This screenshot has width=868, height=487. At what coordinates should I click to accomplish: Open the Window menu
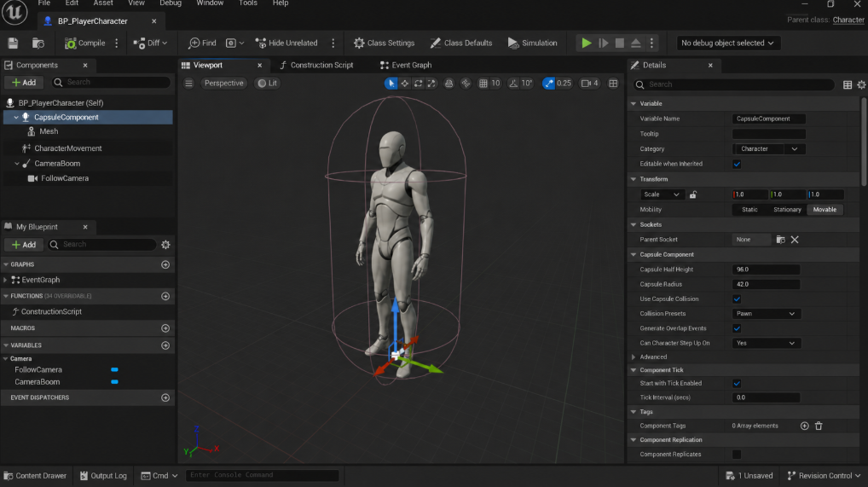(x=210, y=3)
